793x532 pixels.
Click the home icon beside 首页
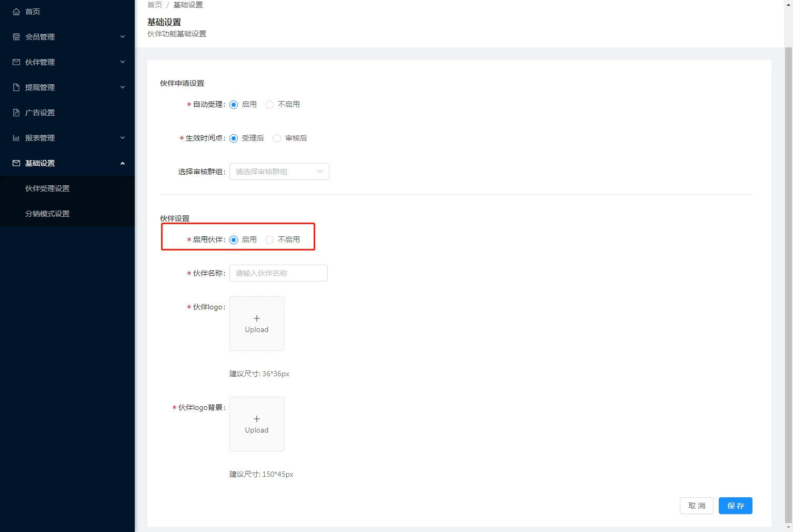point(16,12)
